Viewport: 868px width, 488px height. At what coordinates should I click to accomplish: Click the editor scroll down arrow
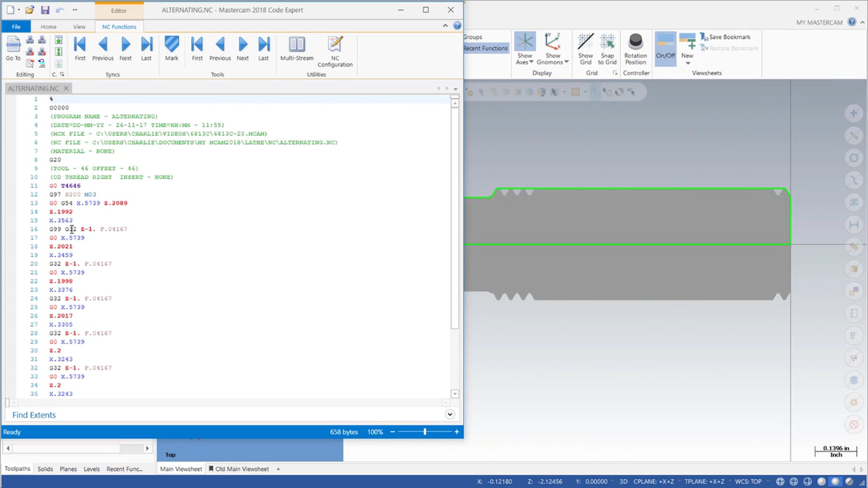455,394
